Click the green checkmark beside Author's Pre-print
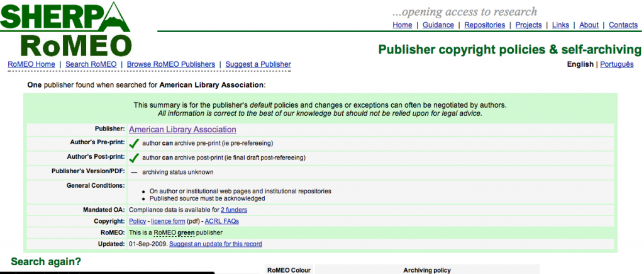Image resolution: width=644 pixels, height=274 pixels. point(134,143)
